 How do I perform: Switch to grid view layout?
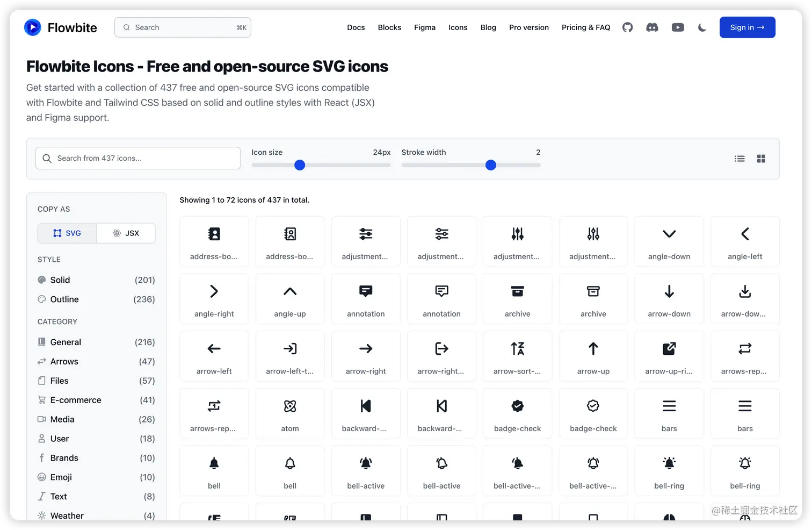click(x=761, y=159)
